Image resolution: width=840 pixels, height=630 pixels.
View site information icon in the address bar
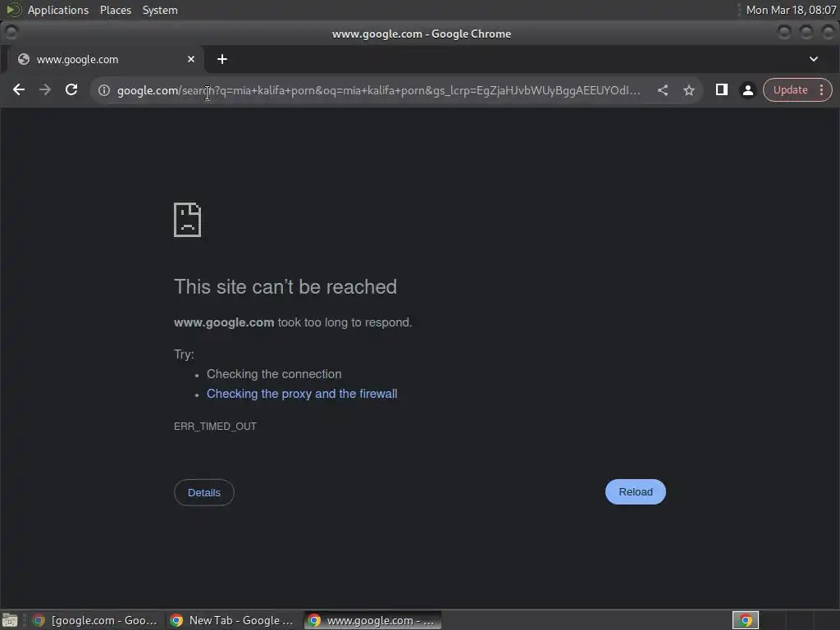coord(104,90)
